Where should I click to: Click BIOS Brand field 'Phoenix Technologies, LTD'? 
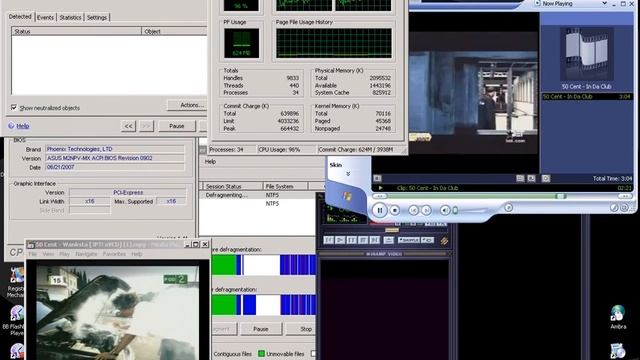[x=115, y=149]
